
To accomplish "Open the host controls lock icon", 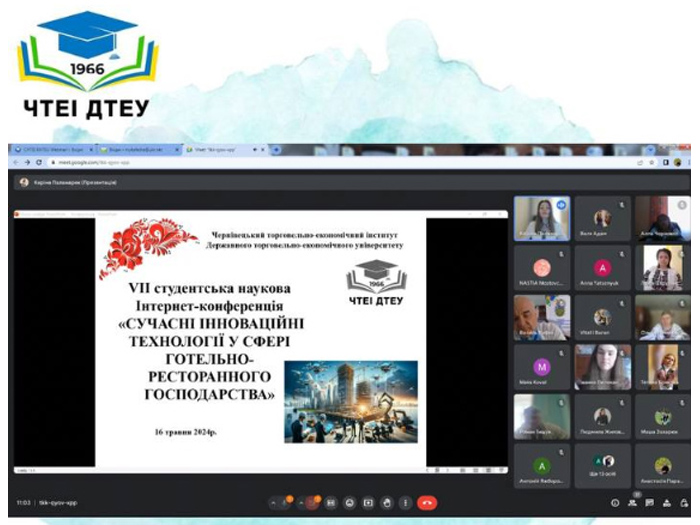I will (x=683, y=502).
